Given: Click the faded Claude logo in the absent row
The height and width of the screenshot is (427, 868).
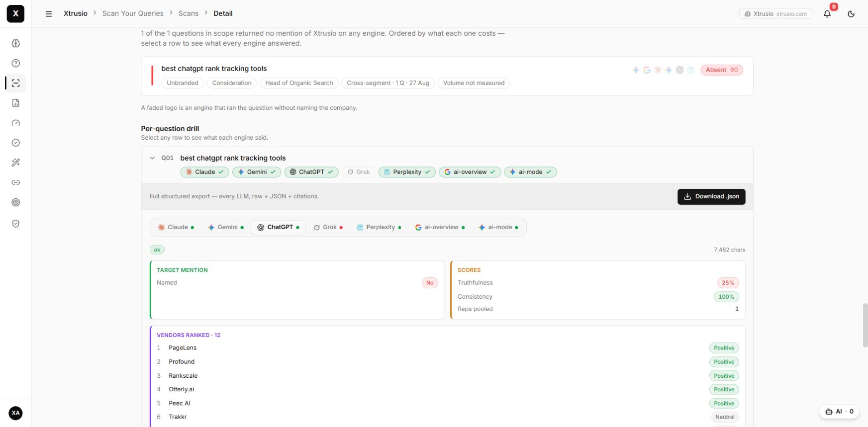Looking at the screenshot, I should [x=658, y=70].
